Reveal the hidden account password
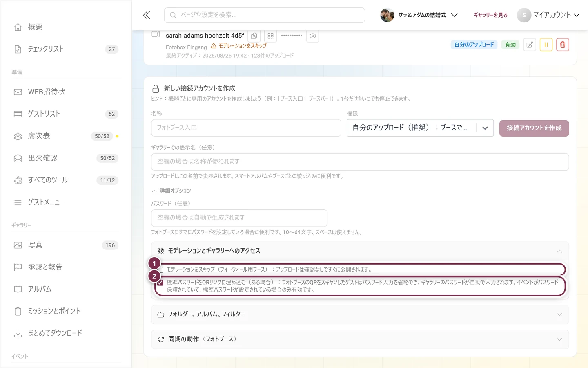Viewport: 588px width, 368px height. [x=313, y=36]
